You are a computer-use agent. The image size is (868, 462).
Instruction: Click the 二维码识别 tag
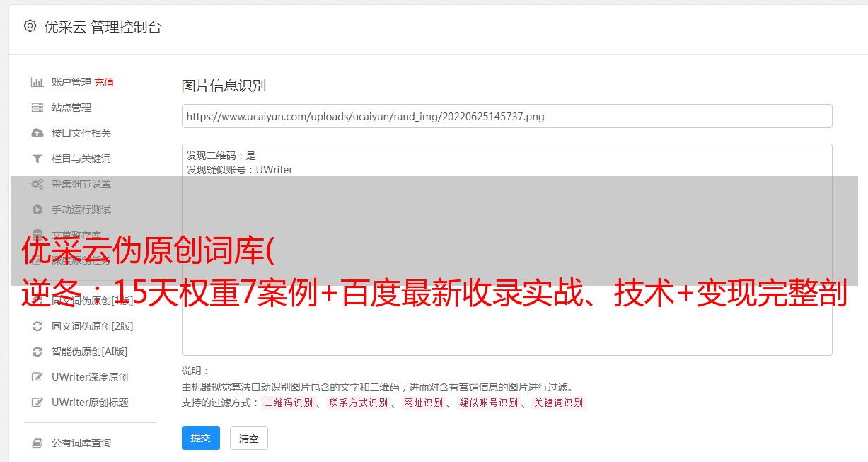pos(288,403)
